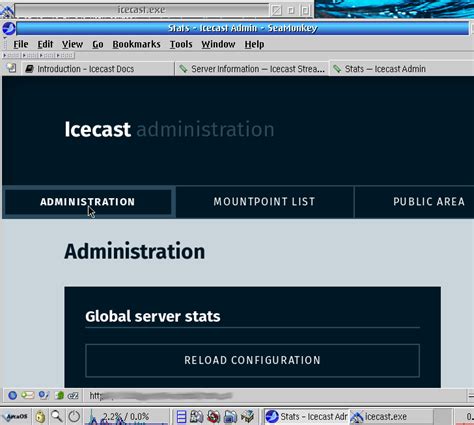Click the CPU usage monitor 2.2% / 0.0%
Screen dimensions: 474x425
coord(127,417)
